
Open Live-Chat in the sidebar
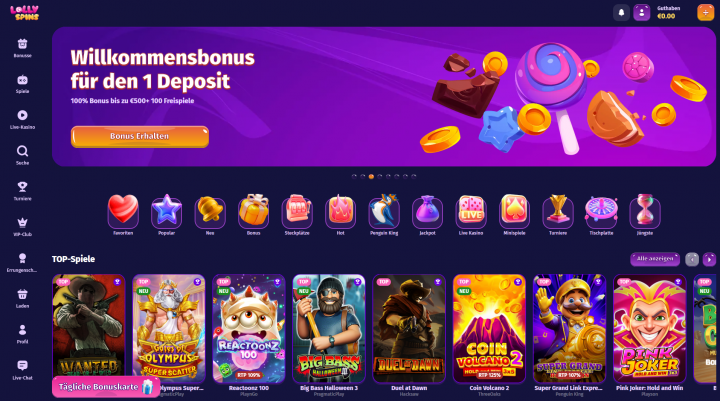(22, 370)
